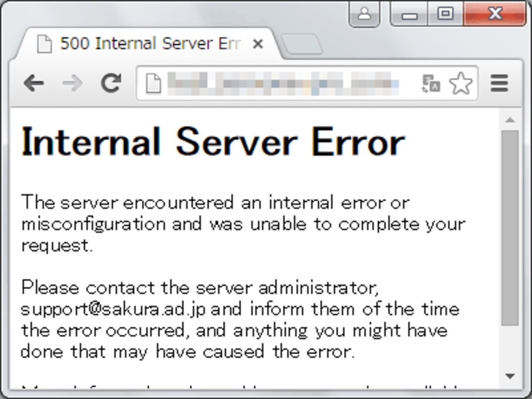Click the text 'Please contact the server administrator,'

(x=200, y=289)
